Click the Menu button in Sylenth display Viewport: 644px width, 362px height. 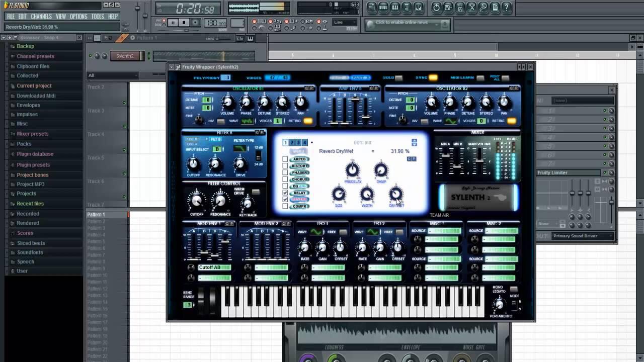299,151
